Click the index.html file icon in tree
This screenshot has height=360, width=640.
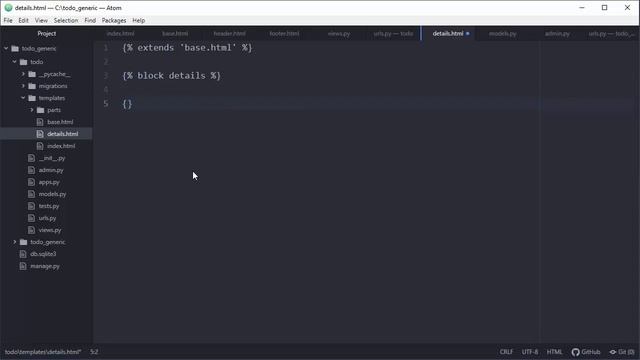[x=40, y=146]
